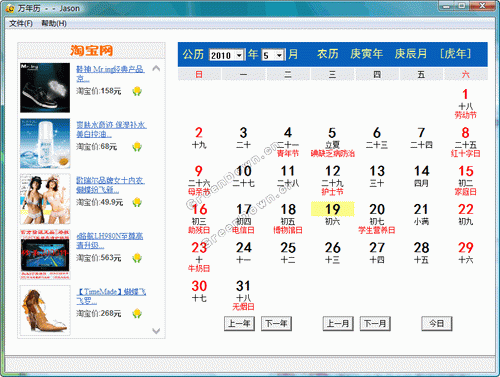The width and height of the screenshot is (500, 377).
Task: Click the yellow icon beside 68元
Action: coord(137,147)
